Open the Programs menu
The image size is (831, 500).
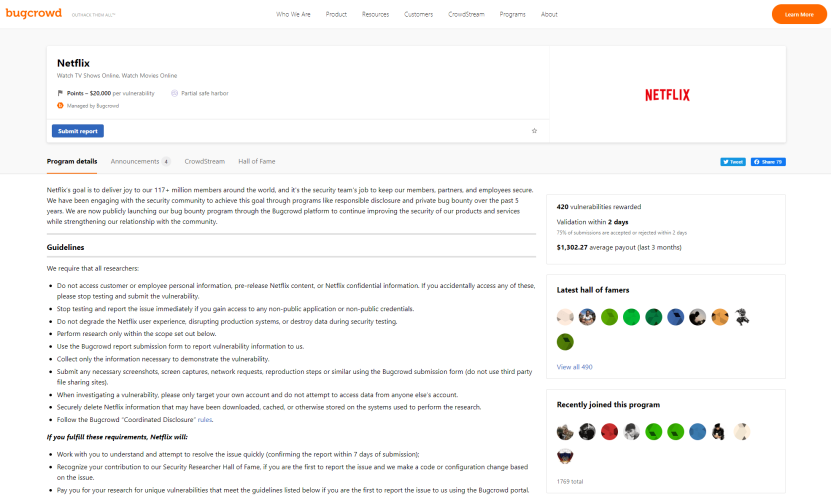[512, 14]
